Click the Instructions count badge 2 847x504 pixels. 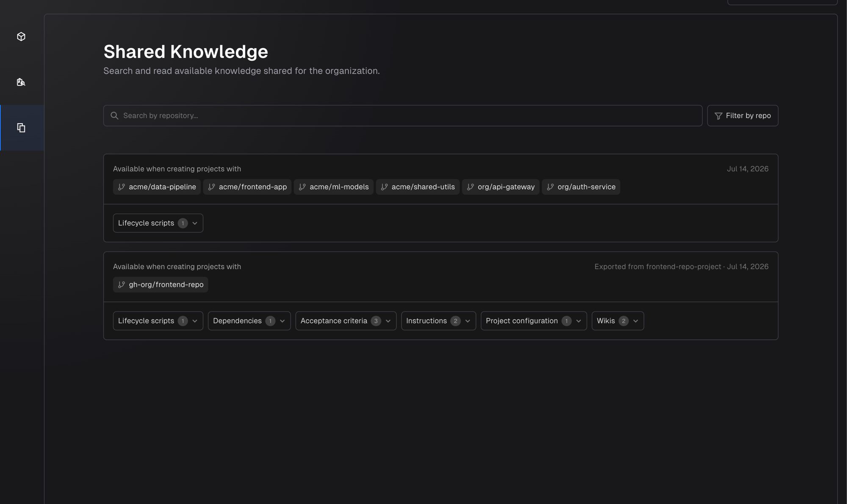click(455, 321)
